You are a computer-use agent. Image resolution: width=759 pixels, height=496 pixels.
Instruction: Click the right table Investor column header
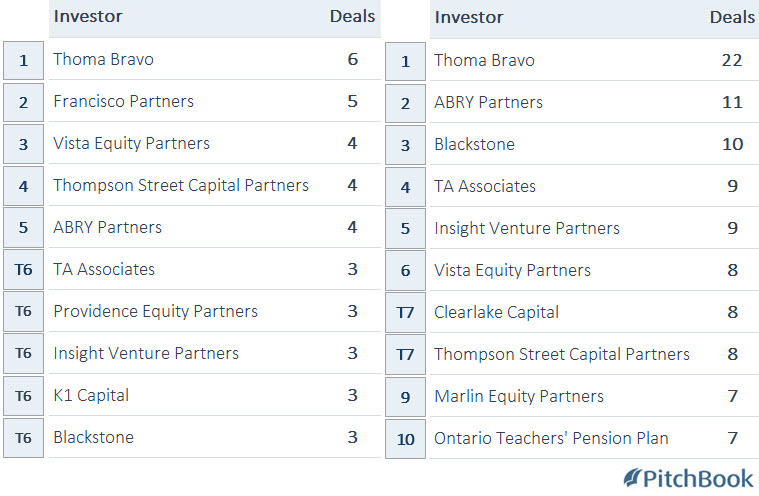[469, 17]
